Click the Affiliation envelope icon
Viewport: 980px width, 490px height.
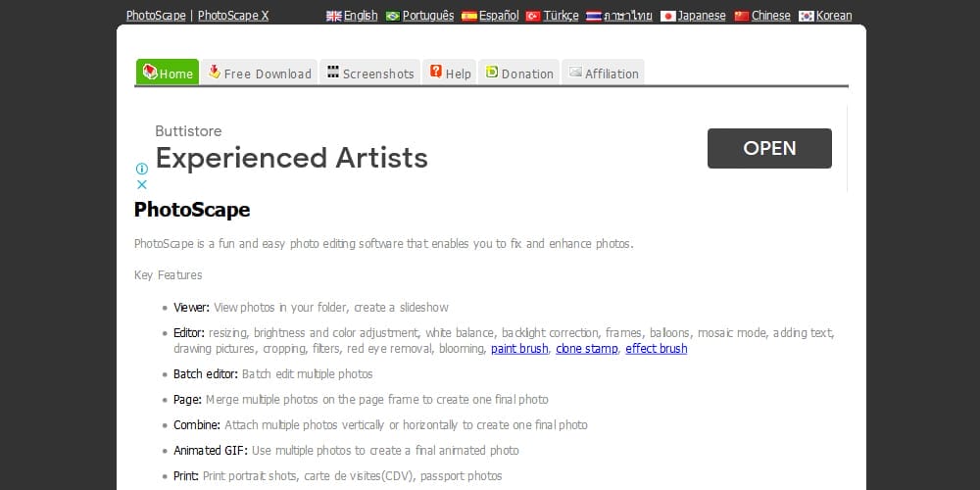coord(575,72)
